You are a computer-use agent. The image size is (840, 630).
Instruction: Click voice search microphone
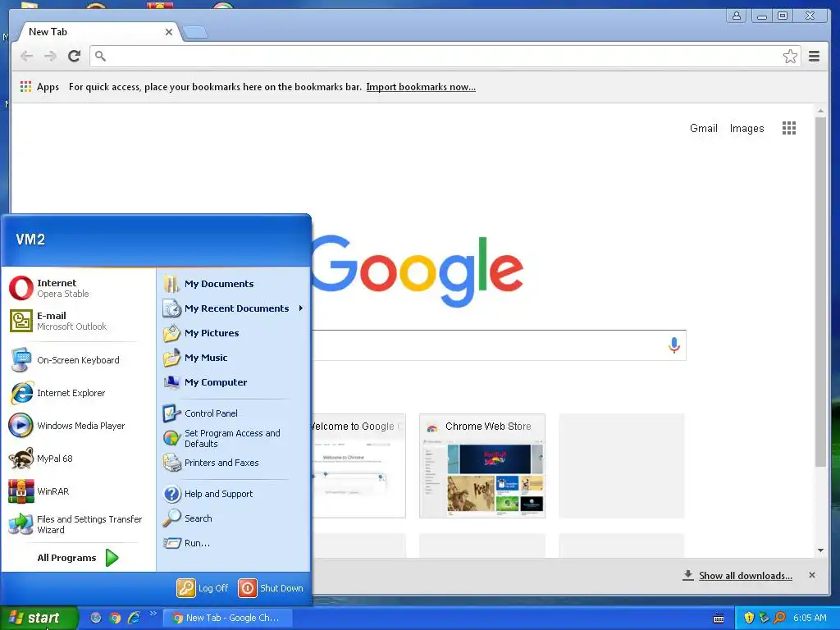674,345
